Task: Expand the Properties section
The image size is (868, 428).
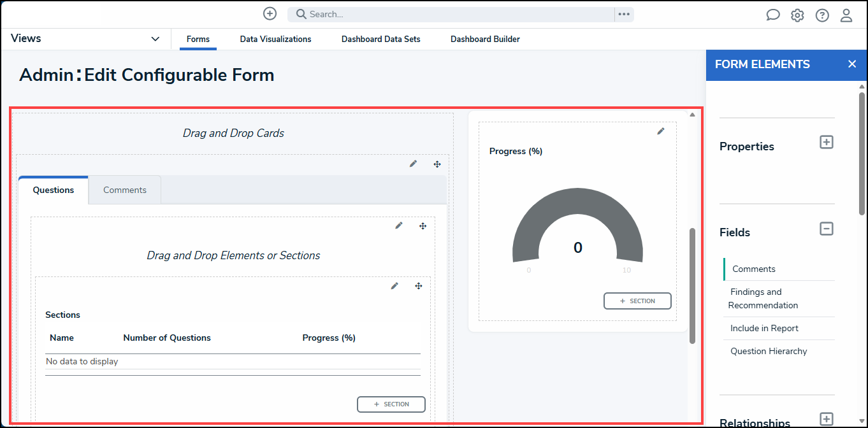Action: [x=826, y=142]
